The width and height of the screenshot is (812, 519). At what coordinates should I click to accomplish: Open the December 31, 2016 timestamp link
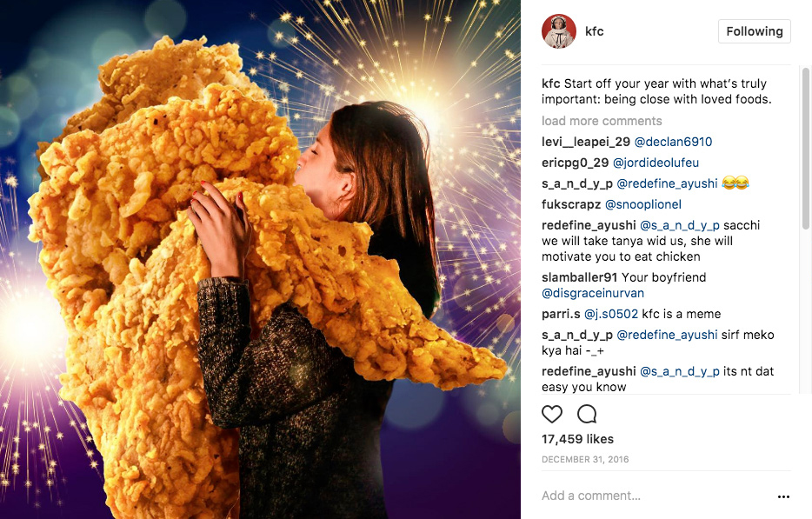(585, 459)
